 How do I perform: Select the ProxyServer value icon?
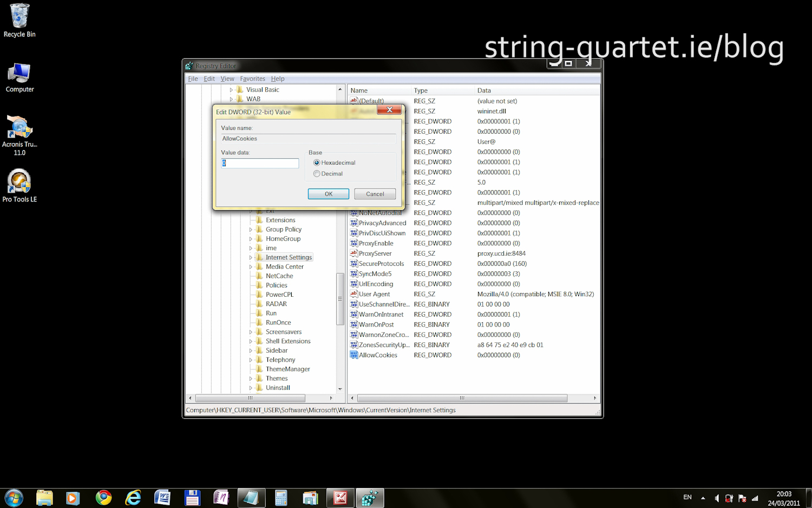coord(354,253)
